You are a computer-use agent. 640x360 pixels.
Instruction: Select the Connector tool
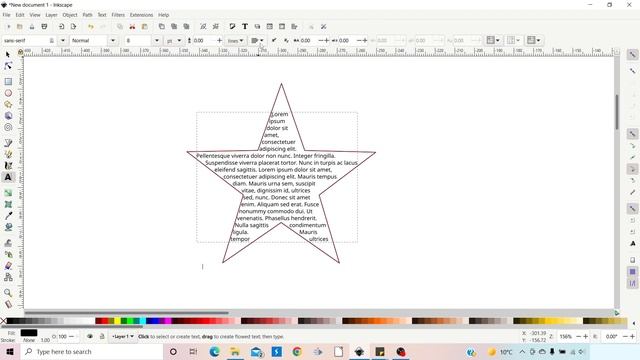pyautogui.click(x=8, y=277)
